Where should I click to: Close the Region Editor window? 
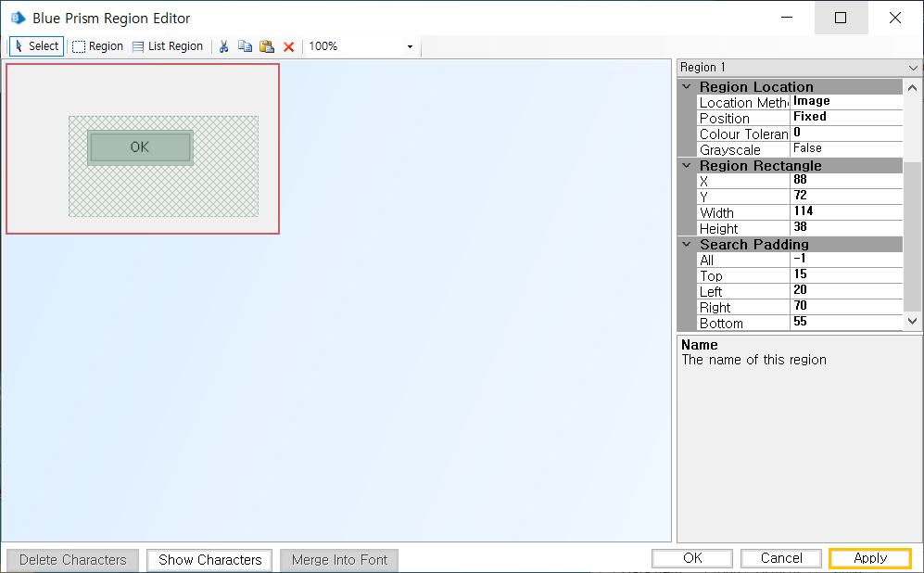point(895,18)
